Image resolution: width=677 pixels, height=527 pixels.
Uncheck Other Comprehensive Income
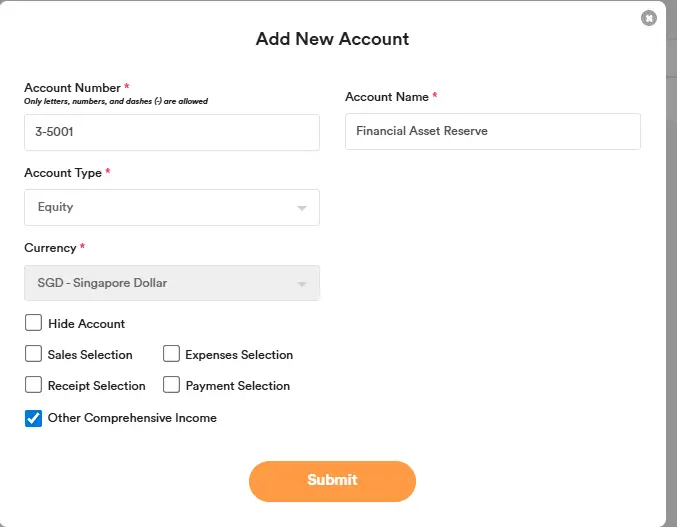point(33,418)
